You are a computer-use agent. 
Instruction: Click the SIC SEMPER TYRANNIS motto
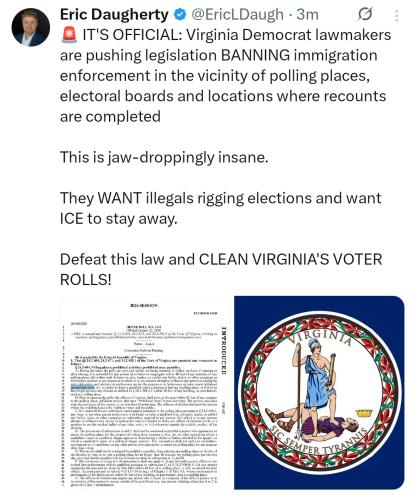319,441
